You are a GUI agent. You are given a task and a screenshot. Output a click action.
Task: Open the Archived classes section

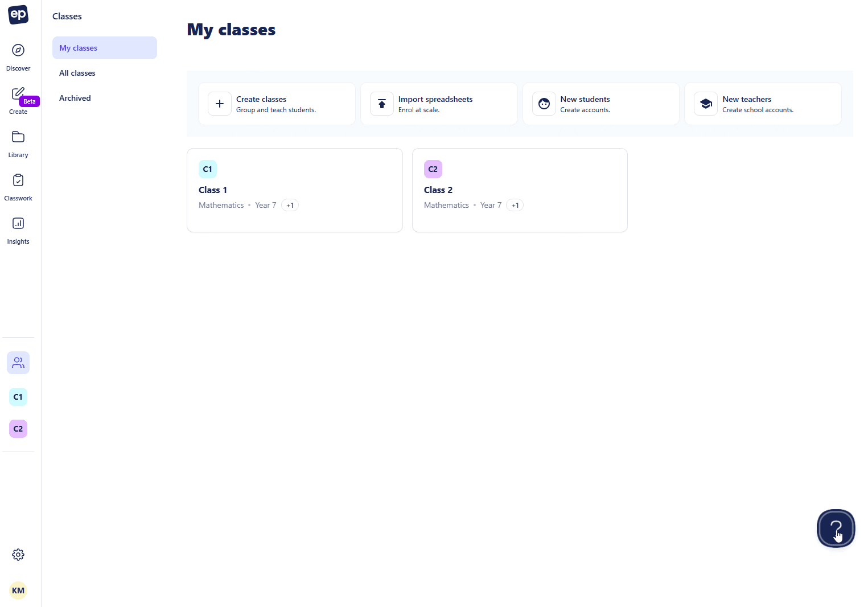(75, 98)
